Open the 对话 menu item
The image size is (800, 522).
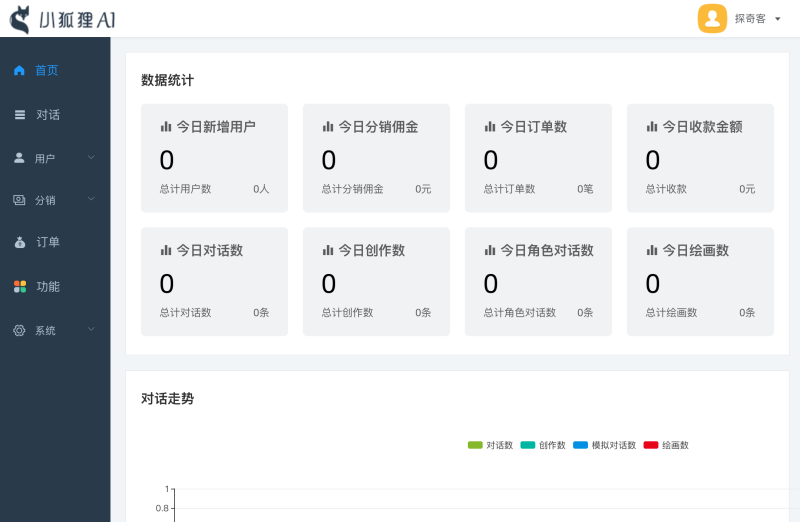click(x=55, y=115)
